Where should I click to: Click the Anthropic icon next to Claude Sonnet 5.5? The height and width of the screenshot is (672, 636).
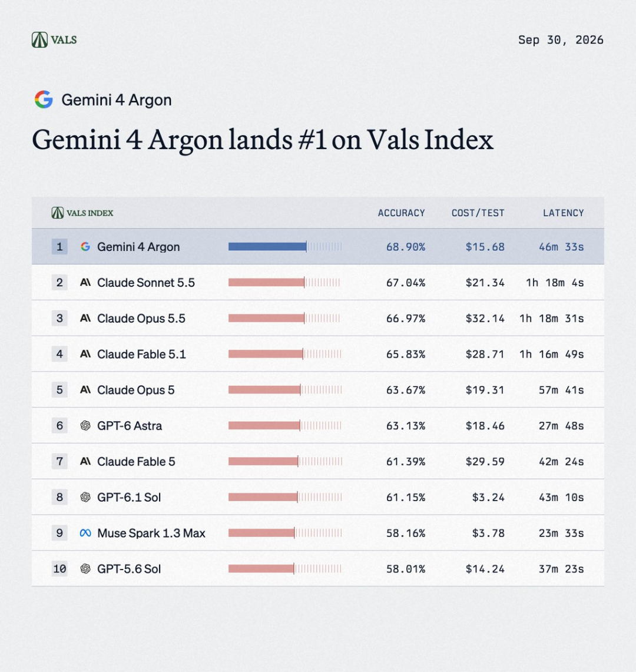click(x=85, y=283)
